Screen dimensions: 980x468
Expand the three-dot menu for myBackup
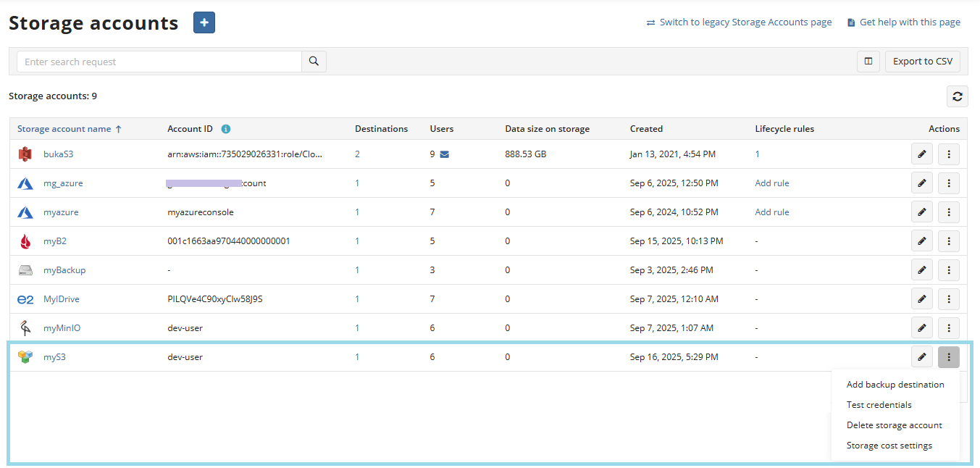click(x=948, y=270)
